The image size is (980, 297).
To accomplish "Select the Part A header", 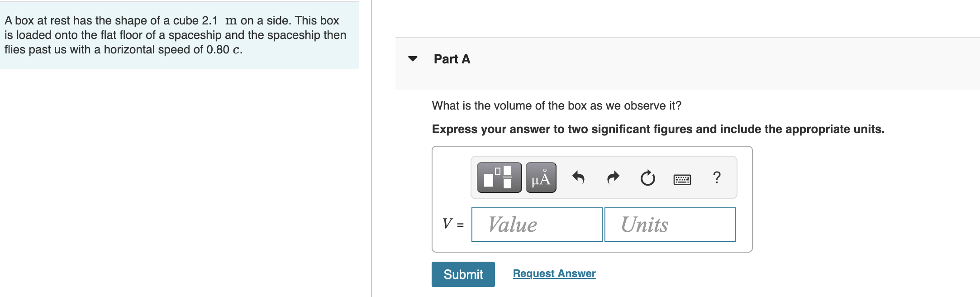I will click(452, 59).
